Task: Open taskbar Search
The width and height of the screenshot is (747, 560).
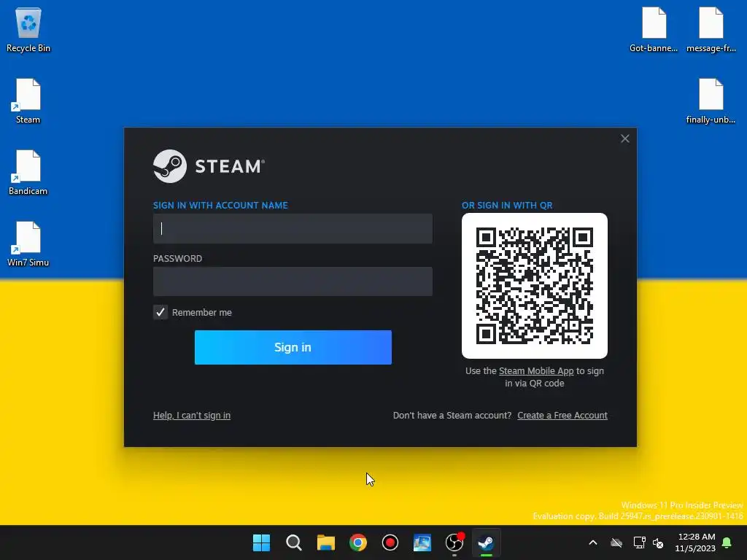Action: [x=293, y=542]
